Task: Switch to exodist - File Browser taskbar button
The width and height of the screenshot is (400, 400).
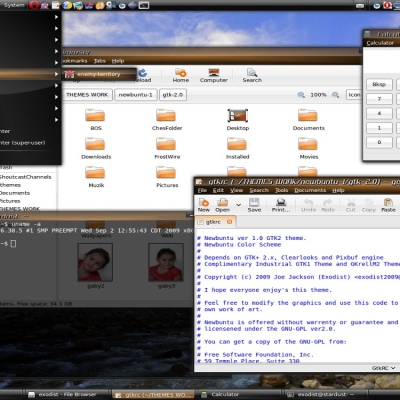Action: [67, 395]
